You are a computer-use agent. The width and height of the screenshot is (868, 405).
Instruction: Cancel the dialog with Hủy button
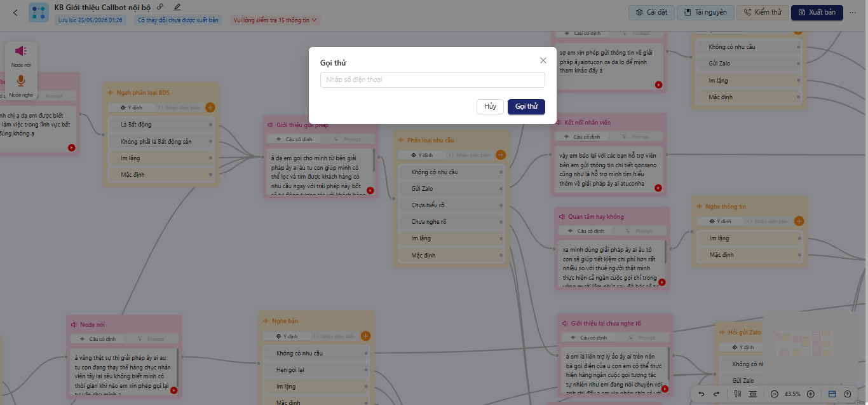coord(490,107)
